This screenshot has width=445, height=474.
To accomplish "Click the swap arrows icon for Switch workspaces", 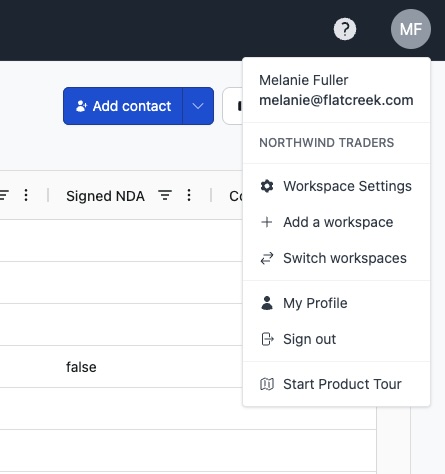I will 267,258.
